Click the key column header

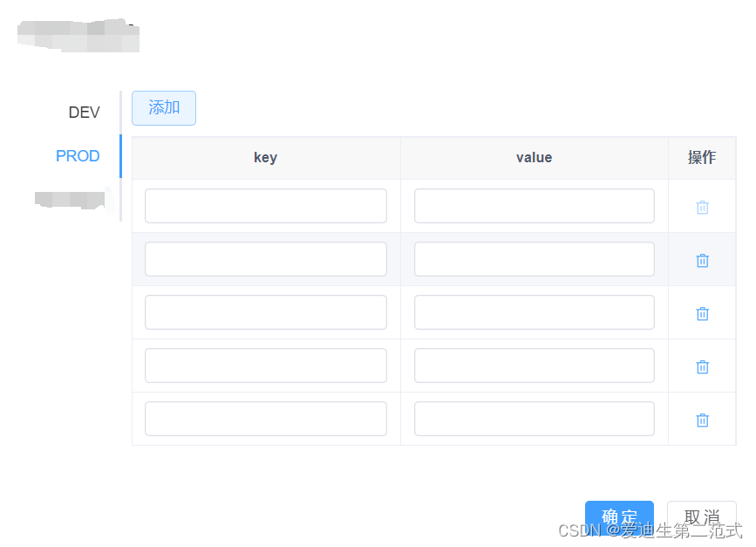tap(265, 157)
